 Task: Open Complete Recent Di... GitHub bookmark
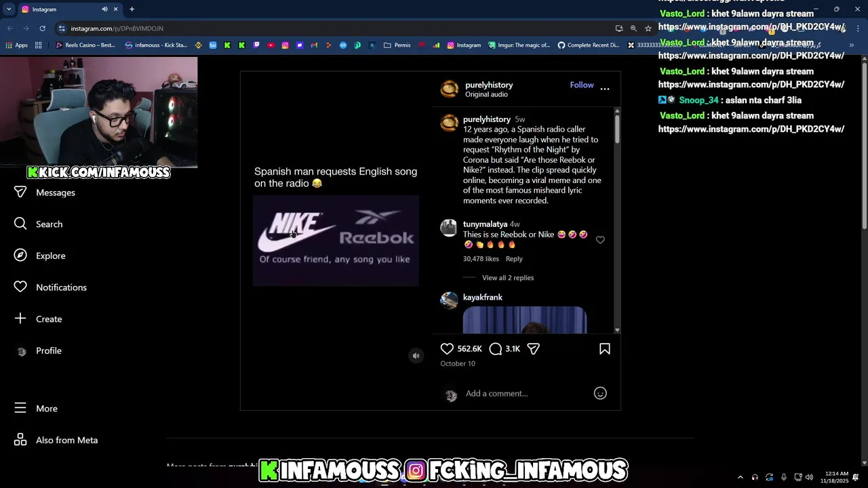tap(589, 45)
